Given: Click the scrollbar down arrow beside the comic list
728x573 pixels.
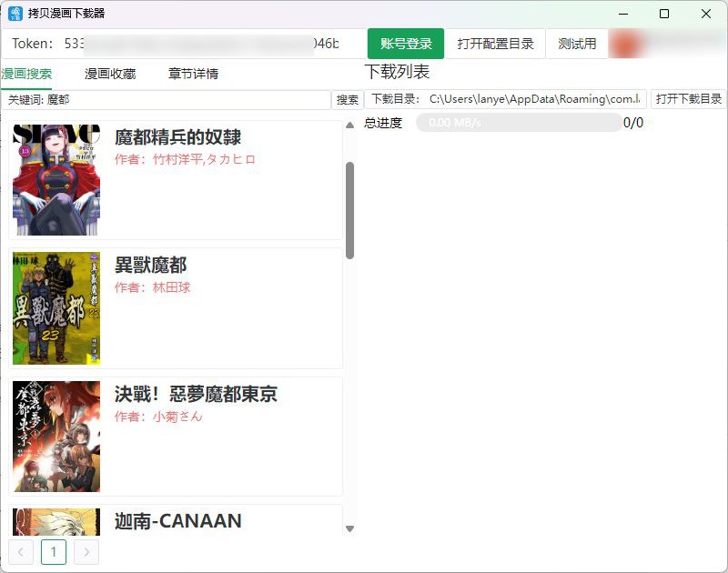Looking at the screenshot, I should (349, 528).
